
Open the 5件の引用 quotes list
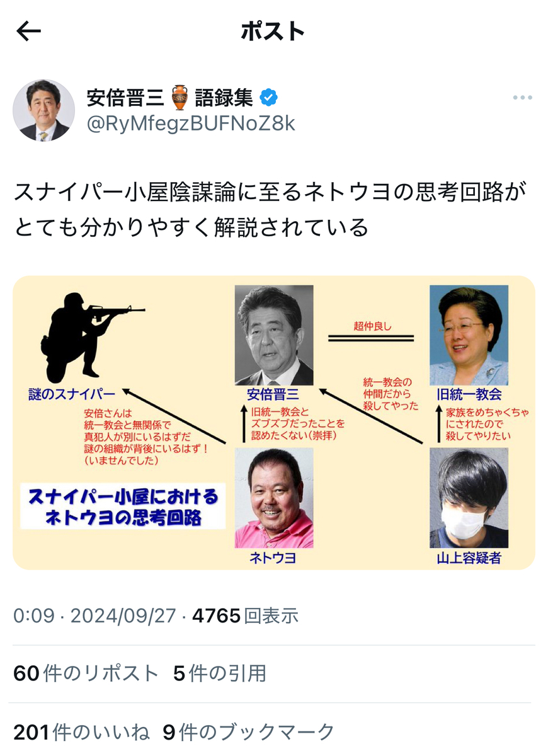coord(220,673)
